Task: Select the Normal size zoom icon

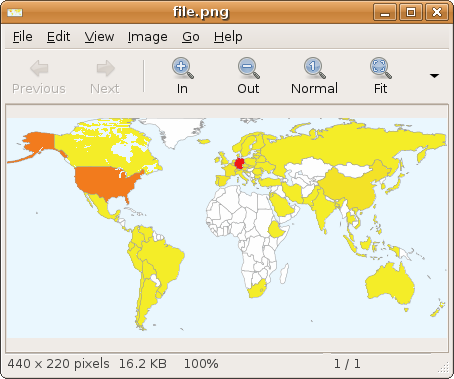Action: pos(314,68)
